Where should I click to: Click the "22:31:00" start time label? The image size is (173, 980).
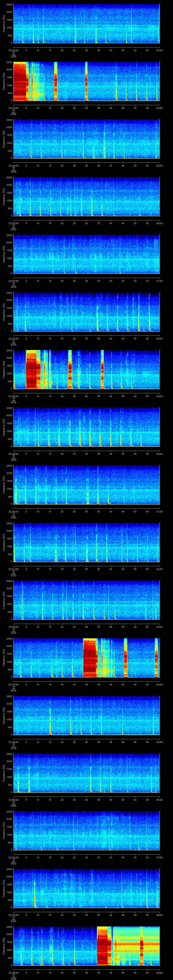[x=13, y=569]
